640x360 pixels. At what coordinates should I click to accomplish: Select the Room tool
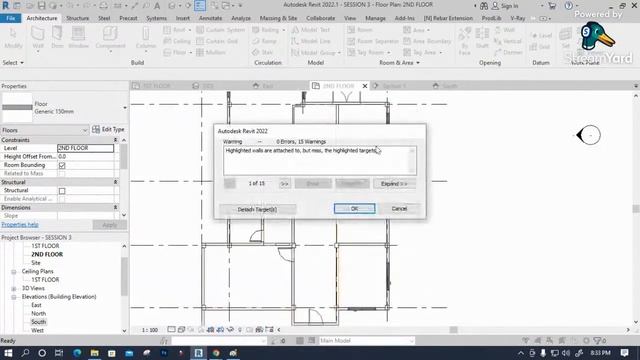(360, 30)
